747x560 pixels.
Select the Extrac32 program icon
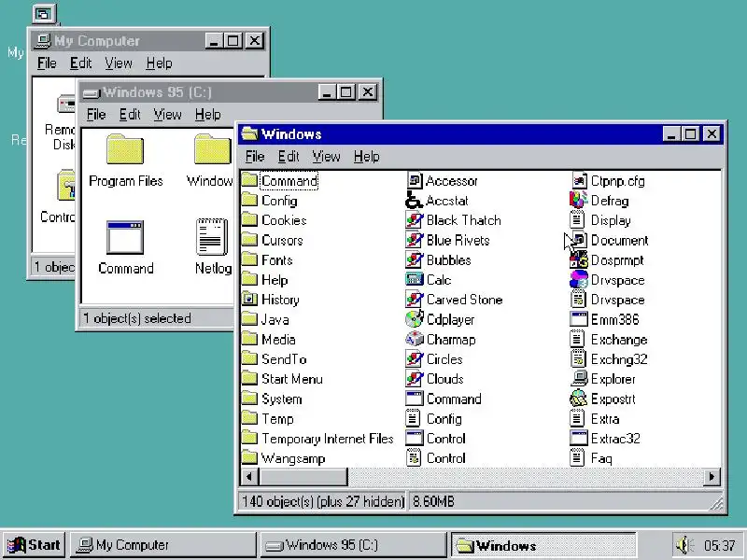pos(578,439)
